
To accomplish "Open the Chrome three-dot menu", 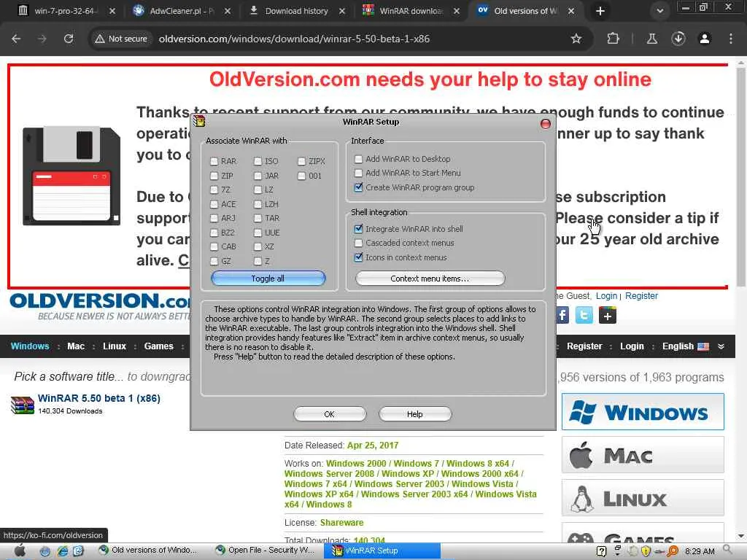I will click(731, 39).
